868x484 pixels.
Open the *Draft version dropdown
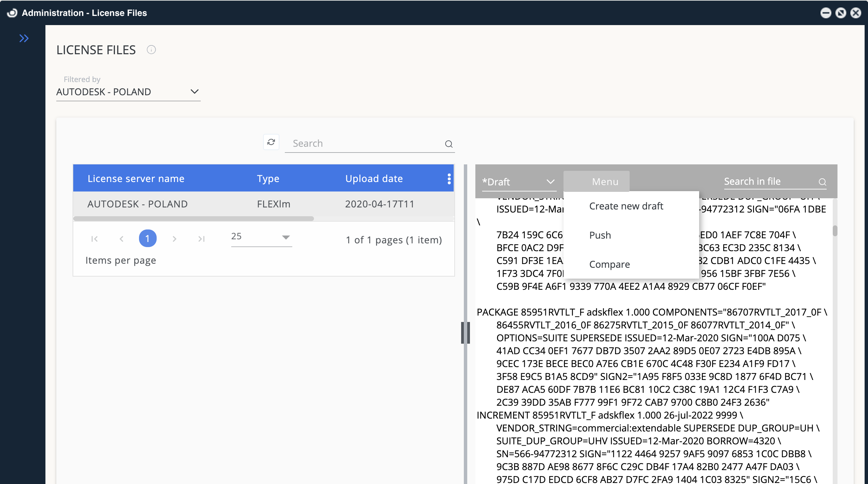pos(519,182)
